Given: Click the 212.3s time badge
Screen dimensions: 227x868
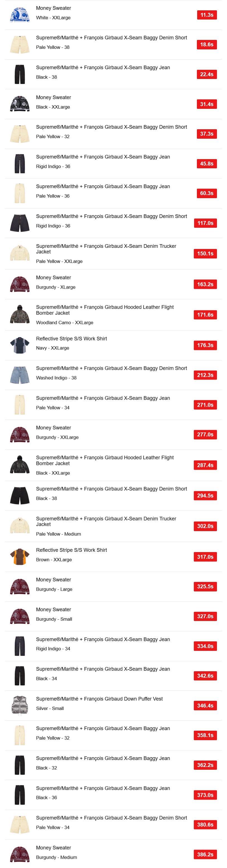Looking at the screenshot, I should click(205, 375).
